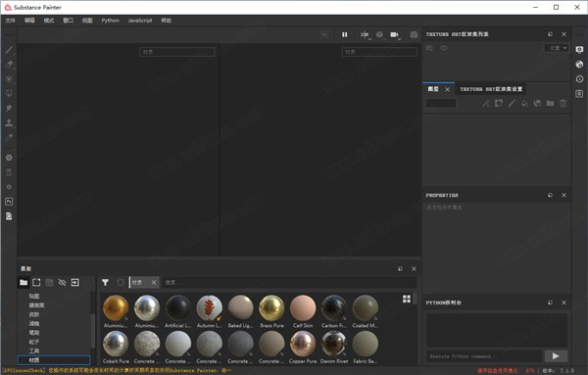Close the Texture Set list panel
This screenshot has height=375, width=588.
[x=563, y=34]
